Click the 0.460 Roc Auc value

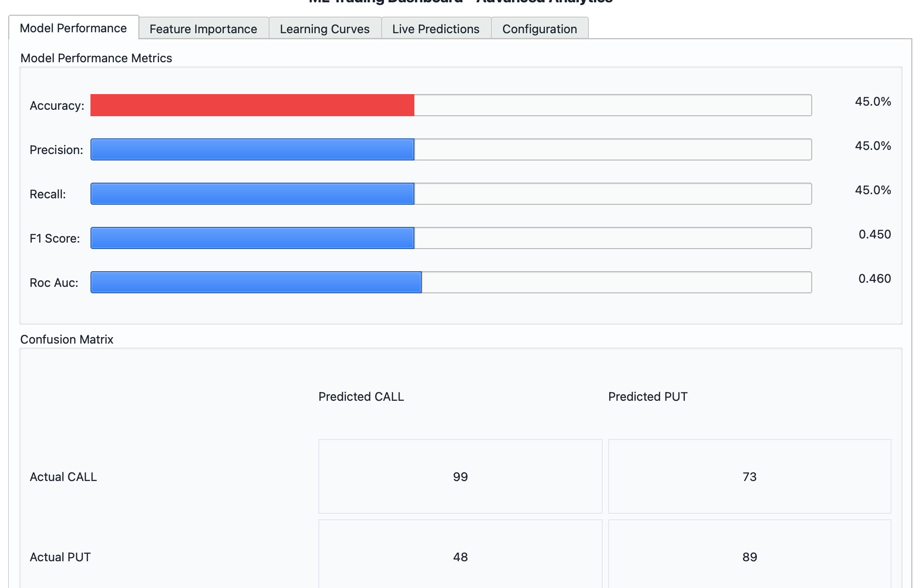pos(874,279)
